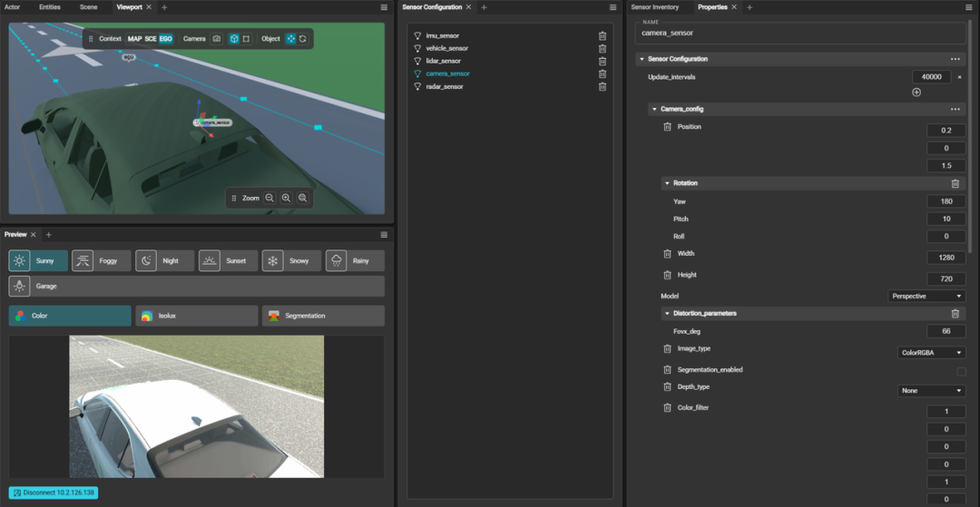The height and width of the screenshot is (507, 980).
Task: Open the Model Perspective dropdown
Action: click(926, 296)
